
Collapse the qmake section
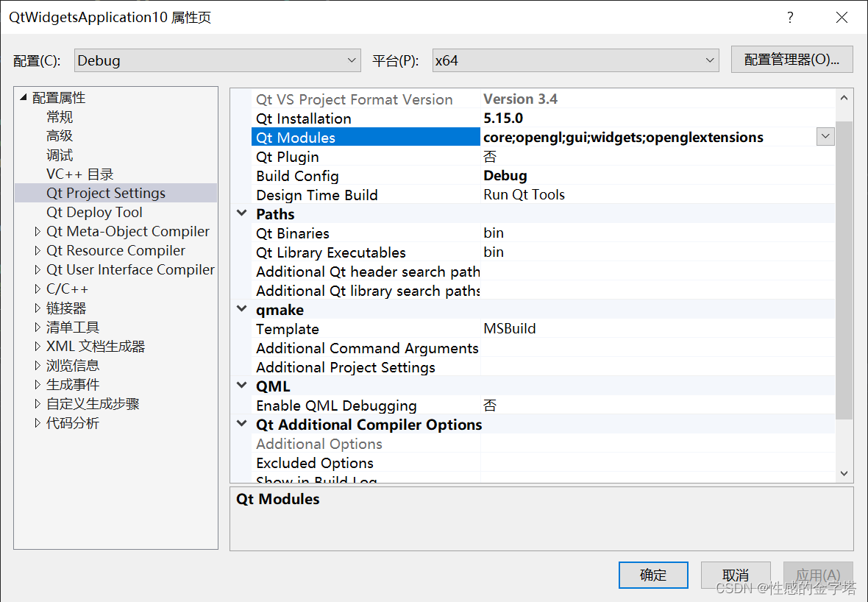[242, 309]
